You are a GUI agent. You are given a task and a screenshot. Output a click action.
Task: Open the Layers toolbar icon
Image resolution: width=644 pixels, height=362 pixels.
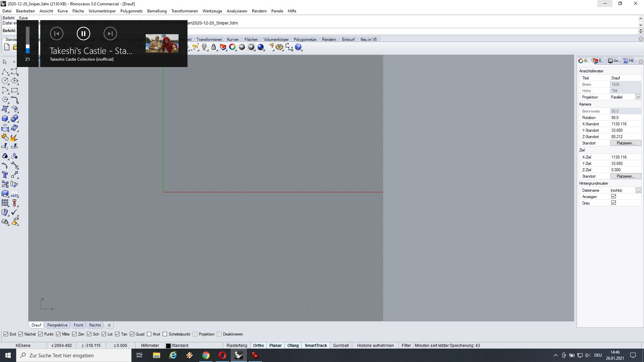click(x=223, y=47)
